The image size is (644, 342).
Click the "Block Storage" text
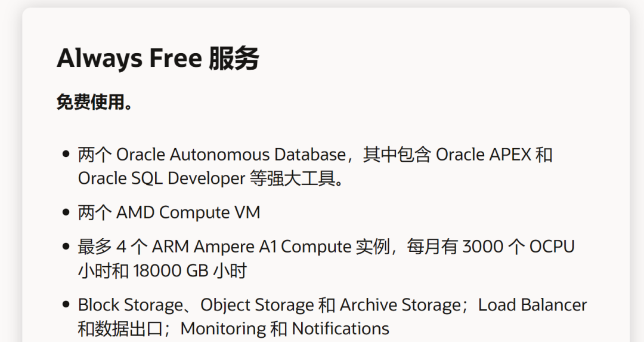pos(131,305)
